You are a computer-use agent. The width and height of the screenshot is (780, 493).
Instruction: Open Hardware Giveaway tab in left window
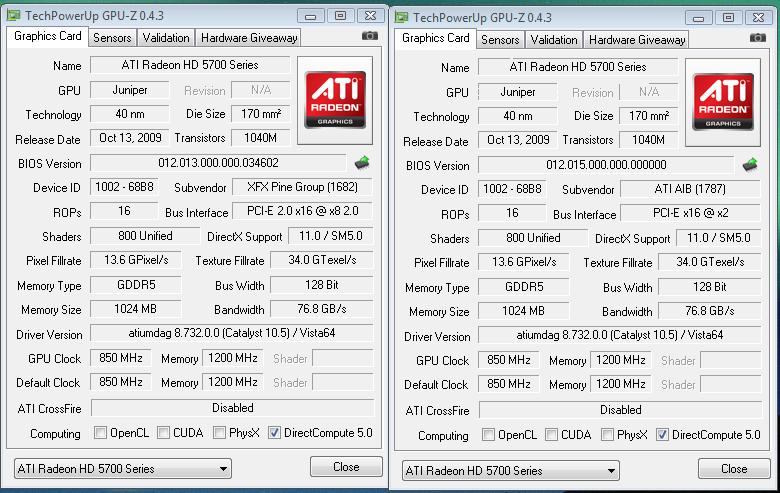[249, 38]
